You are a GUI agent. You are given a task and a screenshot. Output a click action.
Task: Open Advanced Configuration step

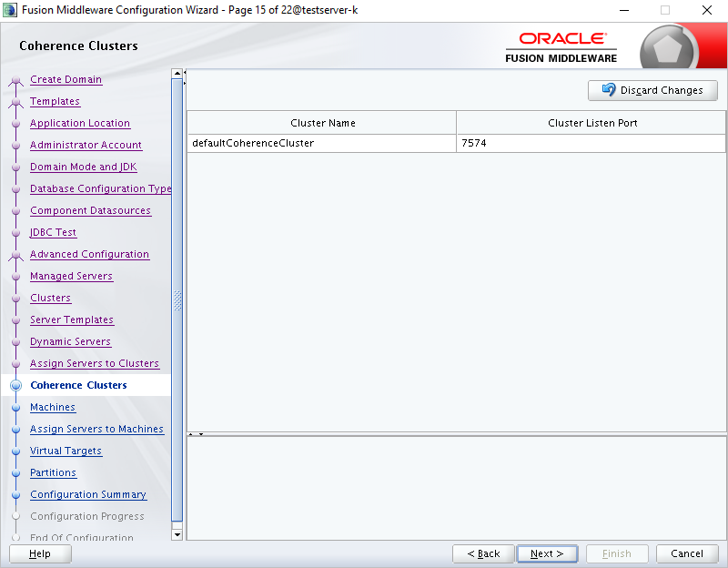[x=89, y=254]
